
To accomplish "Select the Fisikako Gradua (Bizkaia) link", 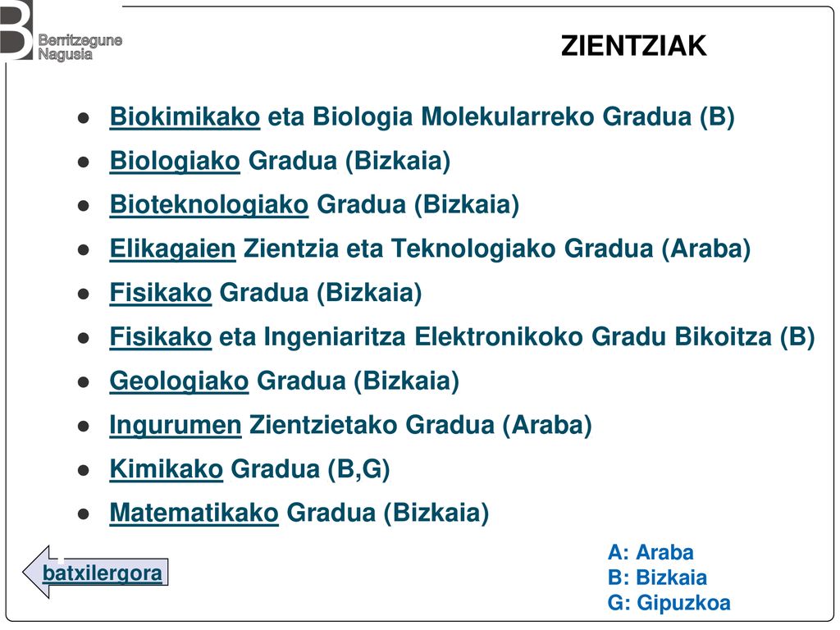I will 160,293.
